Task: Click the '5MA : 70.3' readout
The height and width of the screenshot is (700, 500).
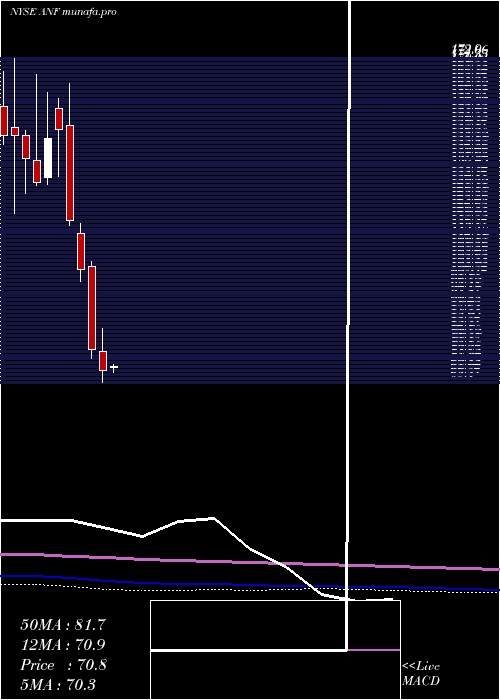Action: coord(58,684)
